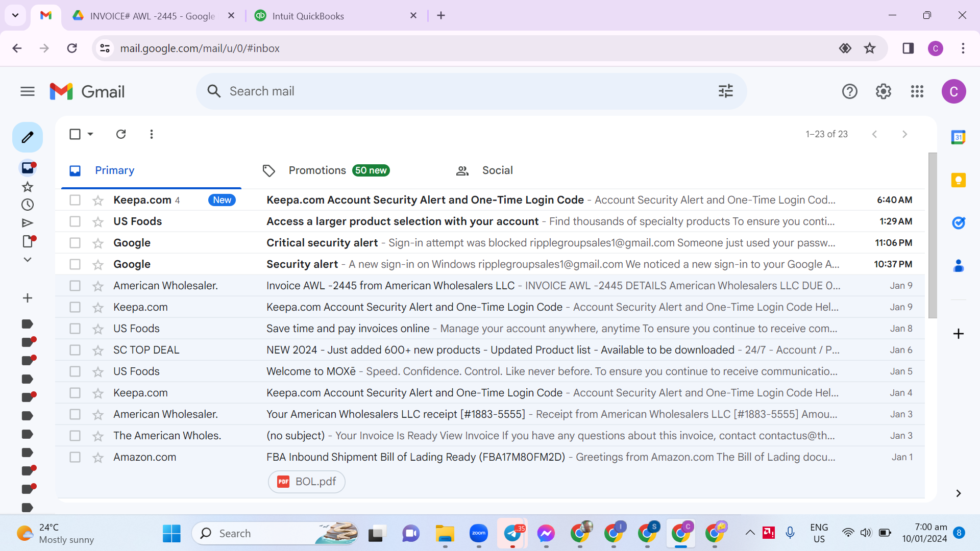Viewport: 980px width, 551px height.
Task: Tick checkbox for Google Critical security alert
Action: [x=75, y=243]
